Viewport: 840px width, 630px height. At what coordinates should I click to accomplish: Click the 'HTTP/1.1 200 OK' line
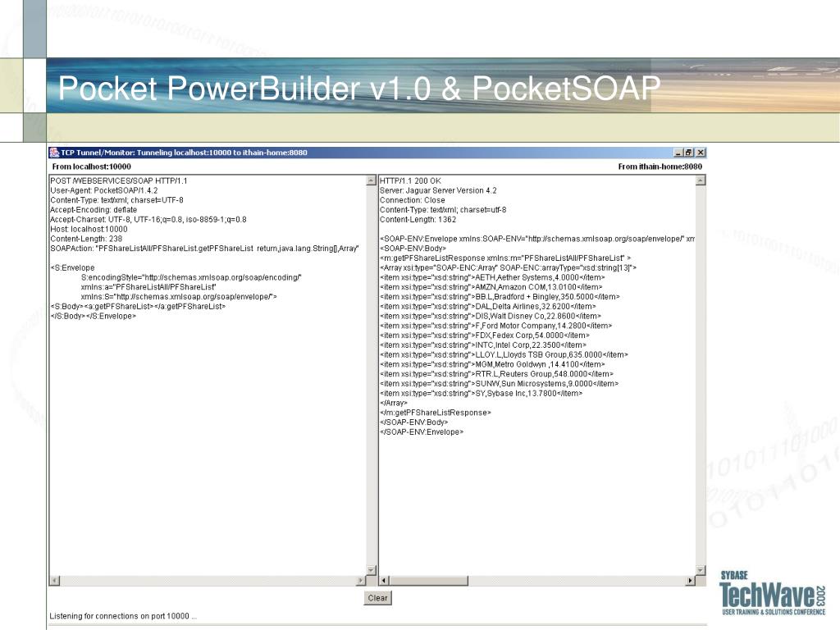tap(410, 181)
